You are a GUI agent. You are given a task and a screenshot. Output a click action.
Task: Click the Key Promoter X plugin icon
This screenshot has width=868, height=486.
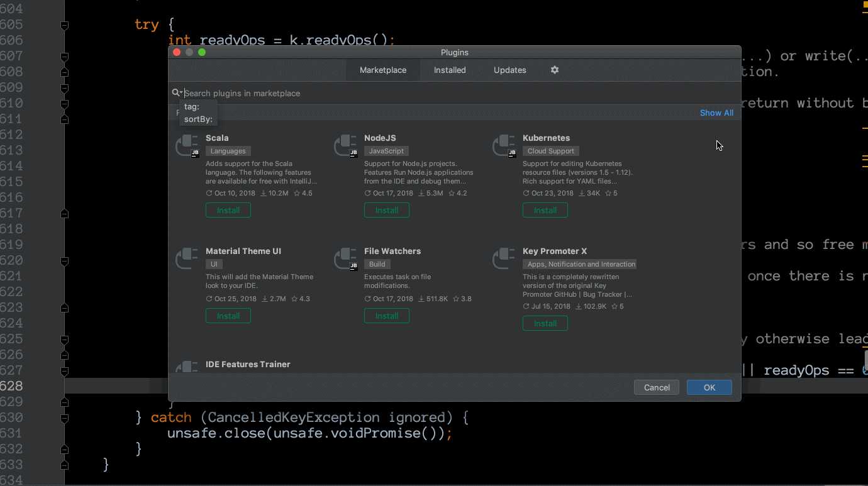tap(504, 258)
